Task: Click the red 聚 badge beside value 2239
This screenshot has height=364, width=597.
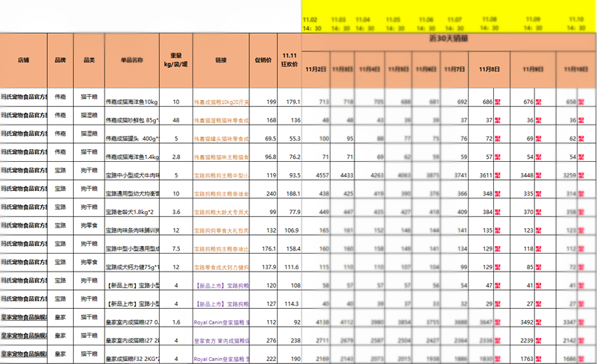Action: coord(538,340)
